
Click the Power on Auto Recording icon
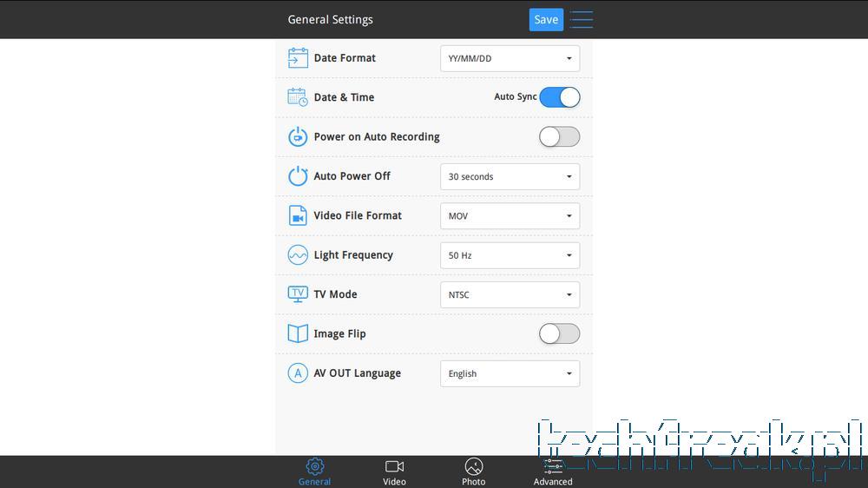coord(298,137)
